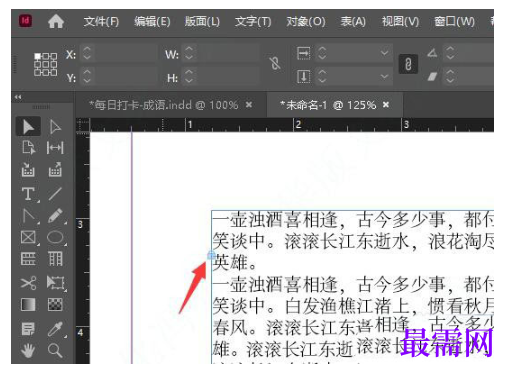Open the 对象(O) menu
Viewport: 512px width, 374px height.
[x=306, y=22]
